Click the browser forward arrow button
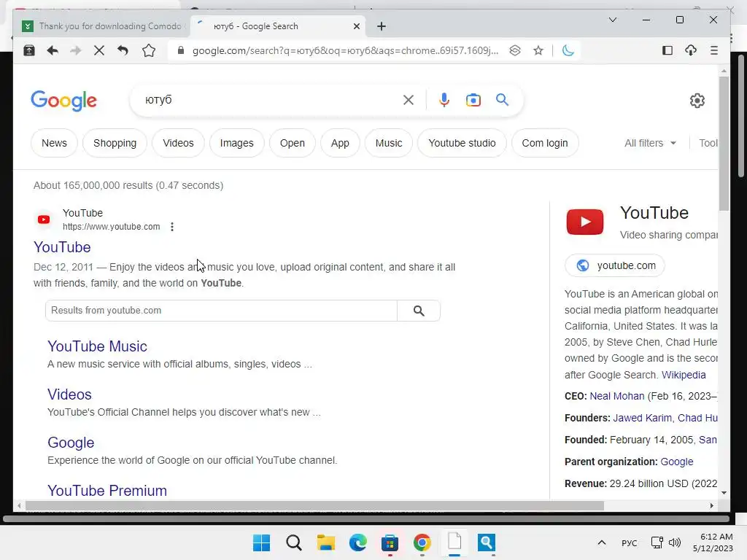Screen dimensions: 747x560 coord(76,50)
